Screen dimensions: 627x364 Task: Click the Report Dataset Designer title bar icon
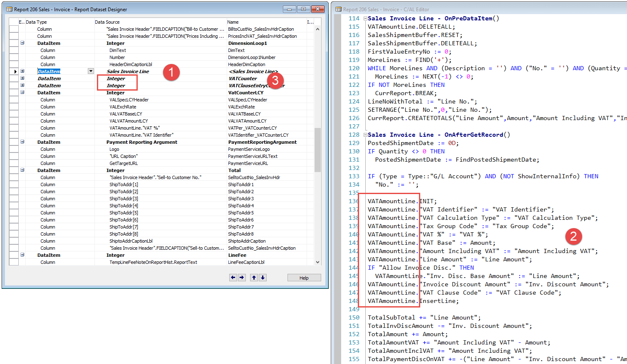coord(10,9)
